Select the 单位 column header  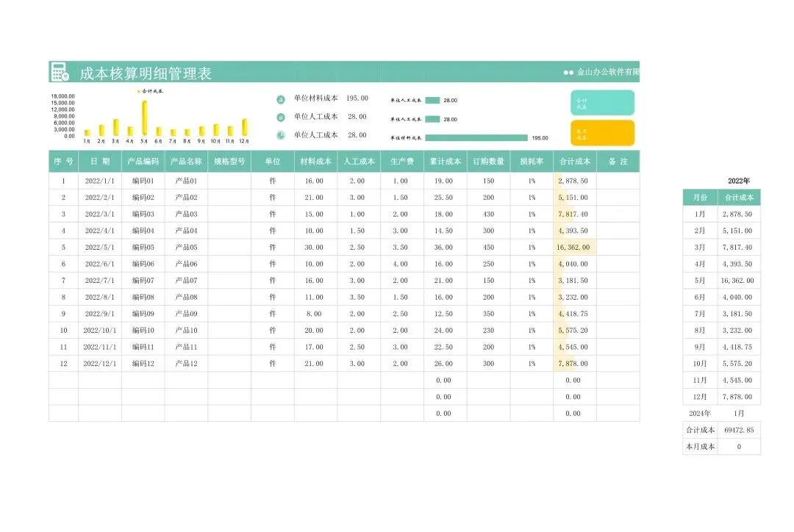point(273,162)
